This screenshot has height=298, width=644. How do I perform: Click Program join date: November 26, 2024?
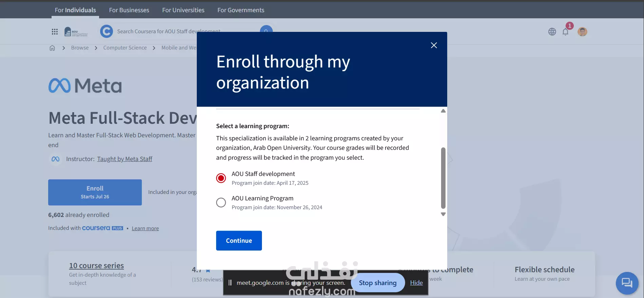point(277,207)
